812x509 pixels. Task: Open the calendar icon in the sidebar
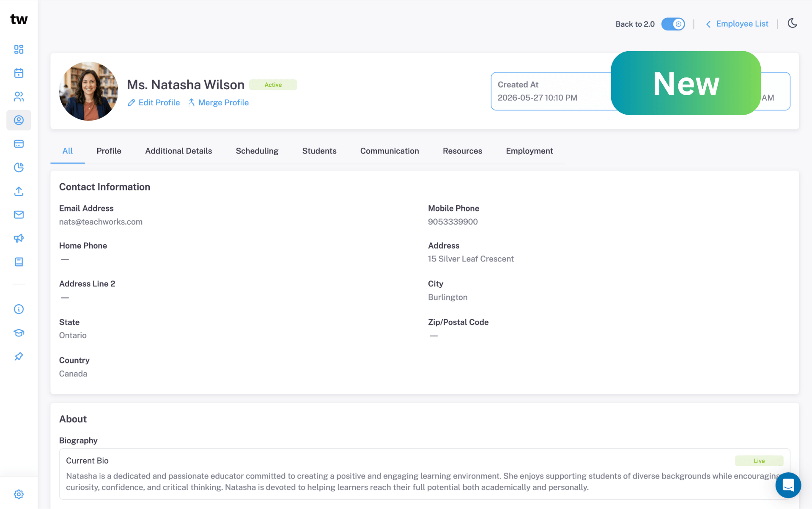[x=19, y=73]
